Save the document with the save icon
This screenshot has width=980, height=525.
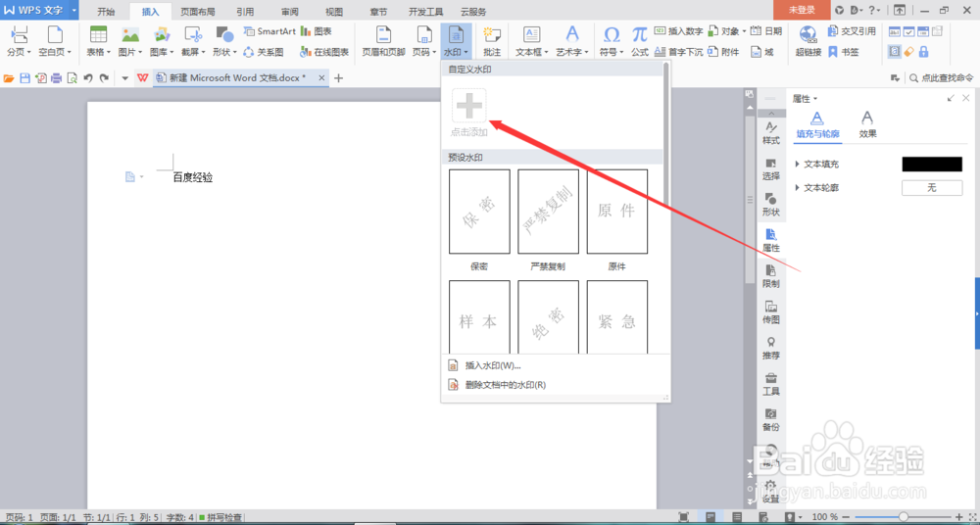pyautogui.click(x=25, y=78)
